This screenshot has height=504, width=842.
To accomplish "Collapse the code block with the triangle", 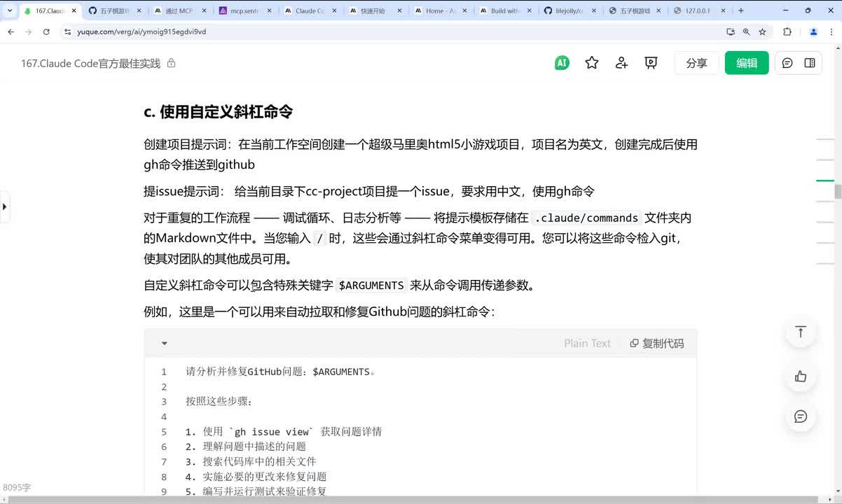I will click(x=165, y=343).
